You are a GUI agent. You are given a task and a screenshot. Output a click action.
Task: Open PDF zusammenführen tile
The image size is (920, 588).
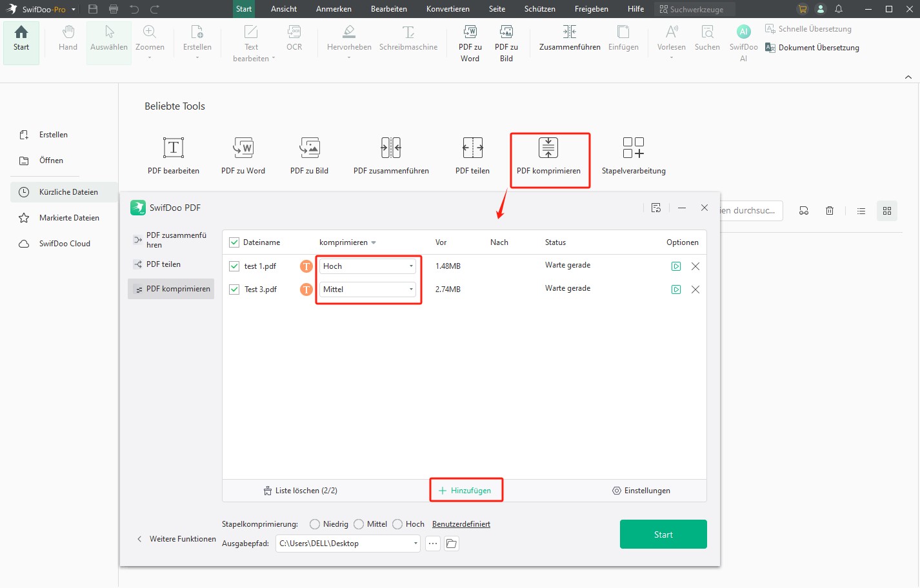(391, 155)
